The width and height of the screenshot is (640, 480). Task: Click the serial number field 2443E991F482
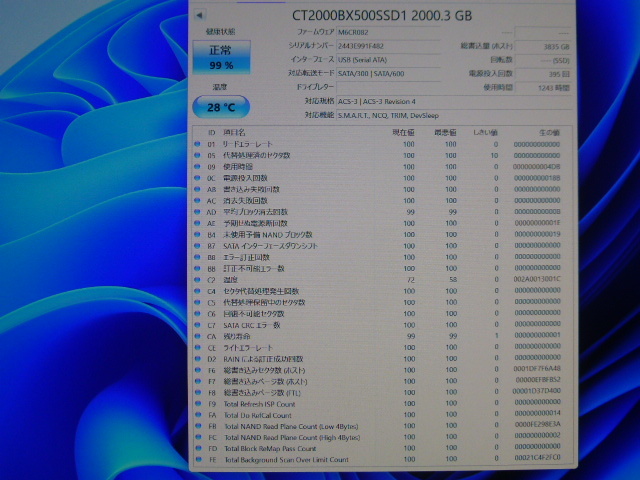(388, 46)
